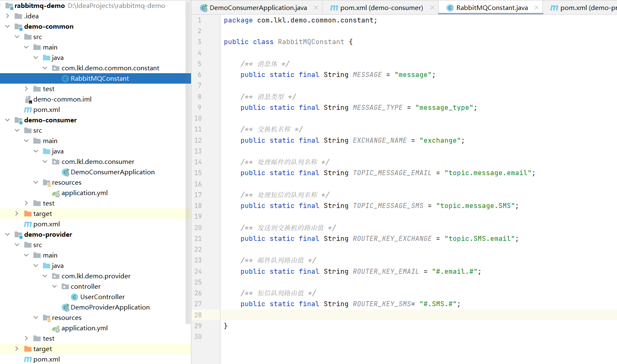Select UserController in the project tree
This screenshot has height=364, width=617.
pyautogui.click(x=102, y=297)
